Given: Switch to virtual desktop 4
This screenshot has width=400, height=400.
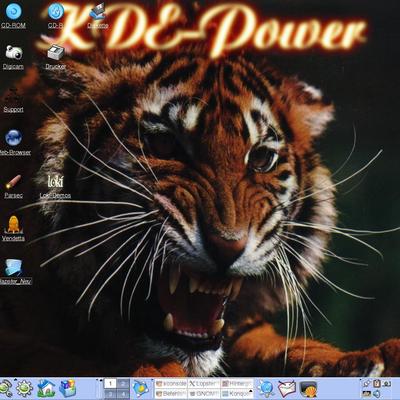Looking at the screenshot, I should [x=123, y=394].
